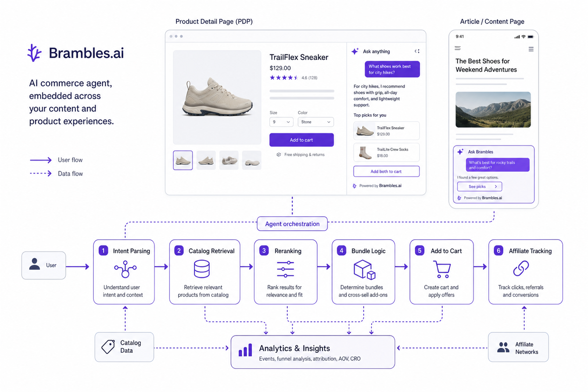The width and height of the screenshot is (588, 392).
Task: Click the Reranking sliders icon
Action: [x=286, y=269]
